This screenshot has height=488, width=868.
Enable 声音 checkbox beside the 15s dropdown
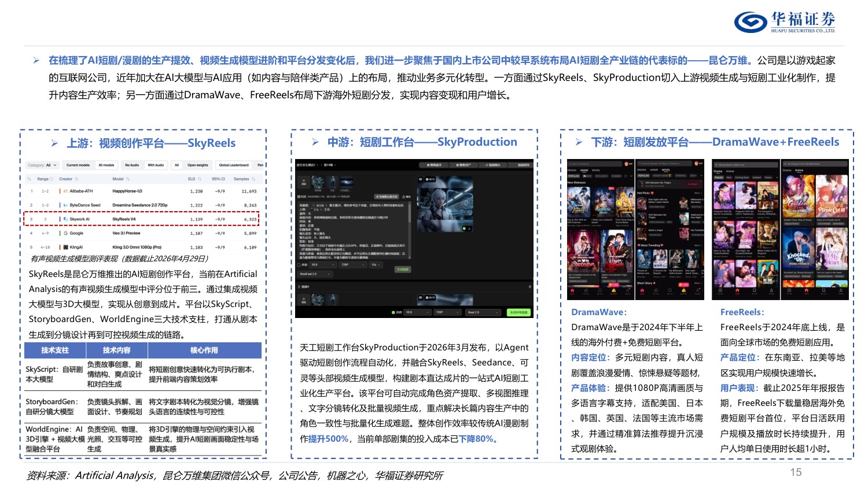(x=299, y=265)
